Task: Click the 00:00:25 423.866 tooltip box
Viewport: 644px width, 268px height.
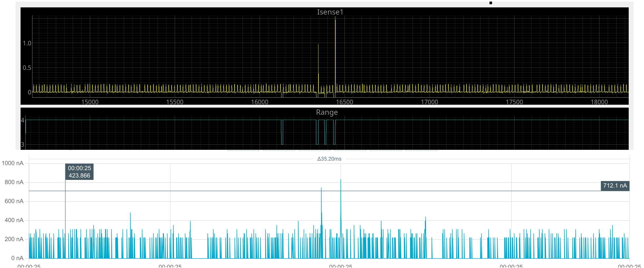Action: [79, 172]
